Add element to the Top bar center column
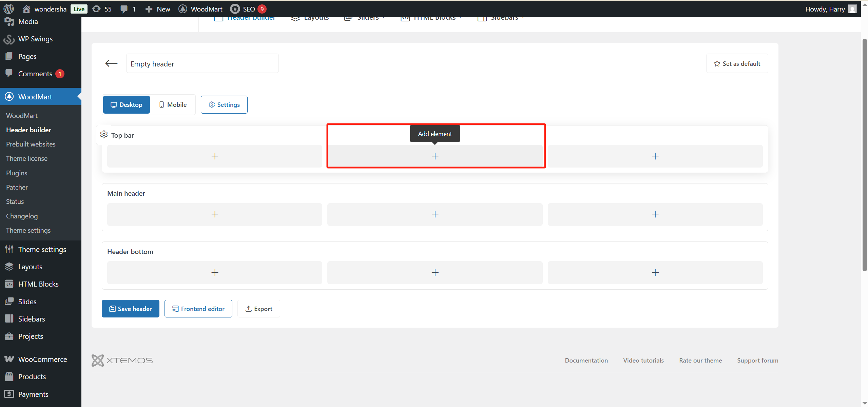The width and height of the screenshot is (868, 407). click(x=435, y=156)
